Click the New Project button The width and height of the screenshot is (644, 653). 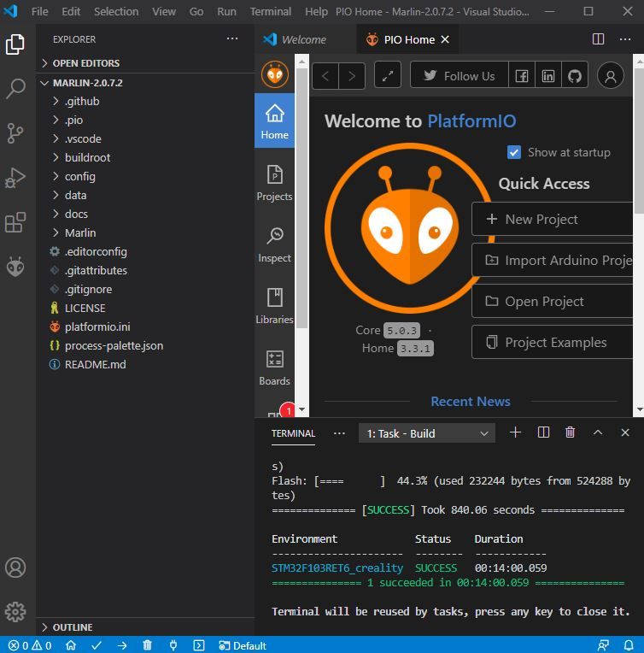[x=553, y=219]
